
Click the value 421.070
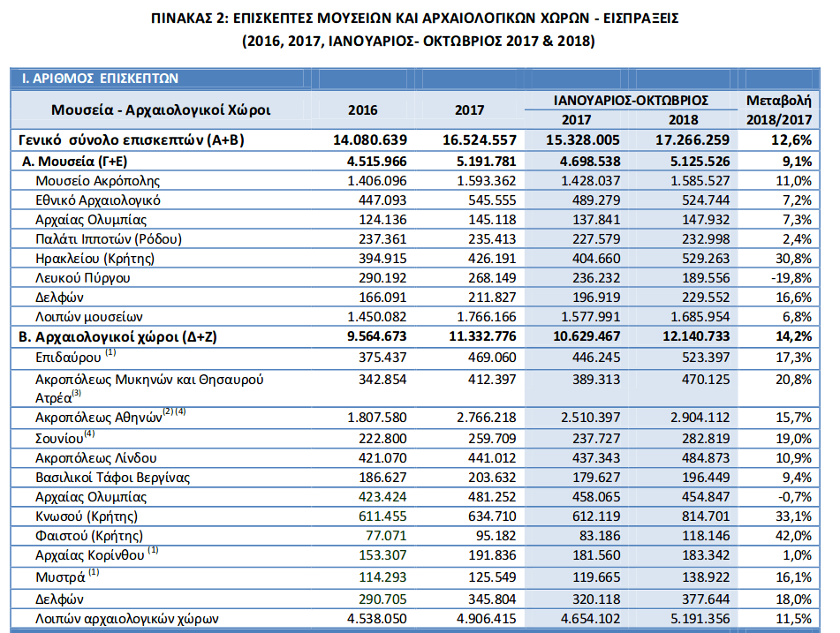tap(382, 458)
